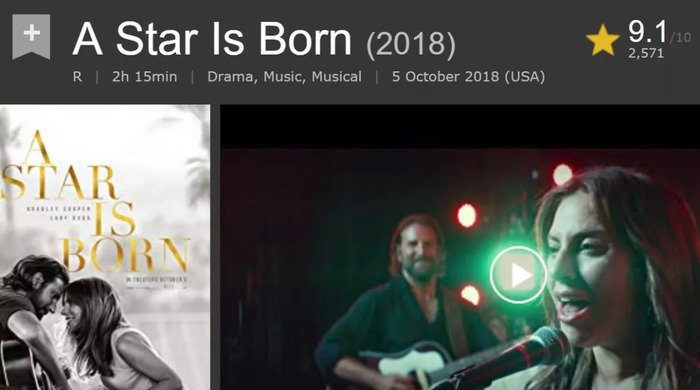Open the (2018) year link
Screen dimensions: 700x390
pyautogui.click(x=411, y=44)
